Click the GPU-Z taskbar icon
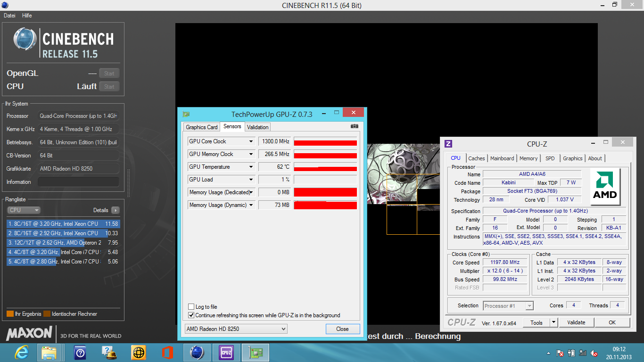 (255, 352)
